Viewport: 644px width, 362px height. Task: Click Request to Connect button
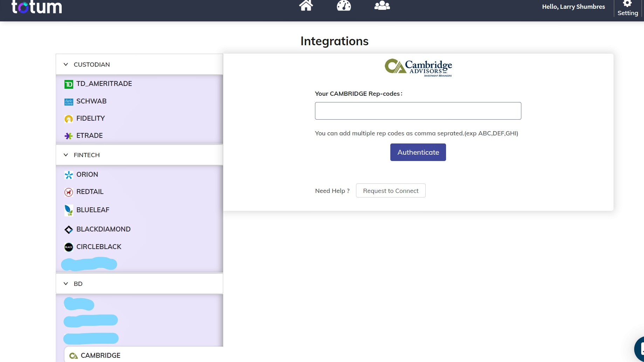pyautogui.click(x=391, y=190)
